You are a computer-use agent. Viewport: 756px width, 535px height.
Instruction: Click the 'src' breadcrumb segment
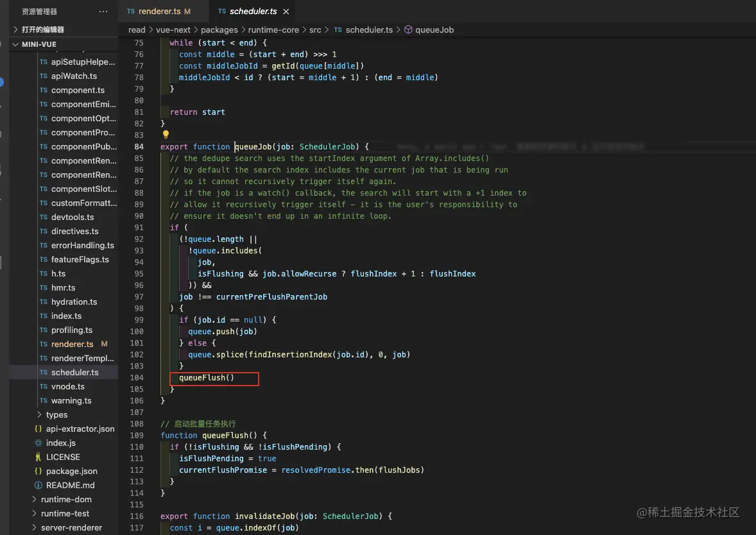click(315, 30)
